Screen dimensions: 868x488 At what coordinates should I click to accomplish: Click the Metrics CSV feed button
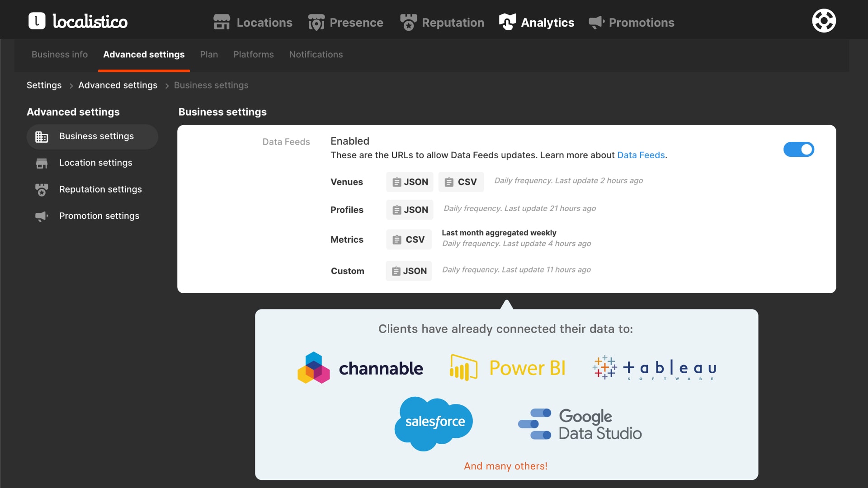coord(409,239)
